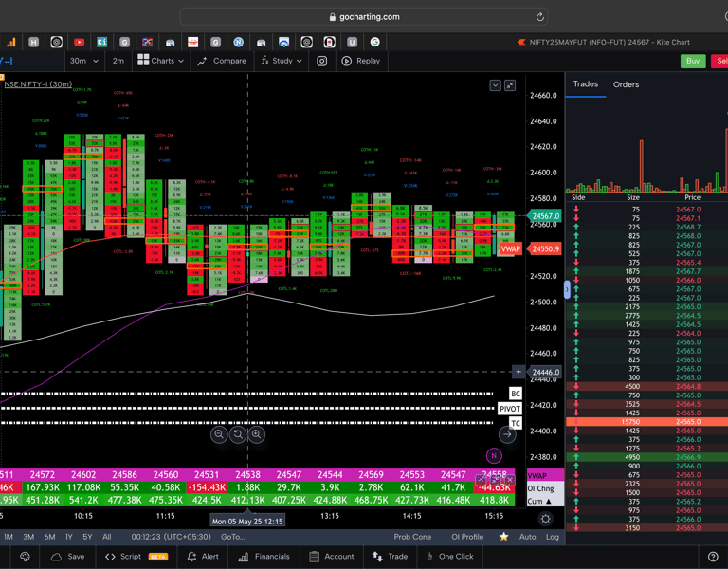Zoom in the chart with magnifier plus
The height and width of the screenshot is (569, 728).
(256, 434)
